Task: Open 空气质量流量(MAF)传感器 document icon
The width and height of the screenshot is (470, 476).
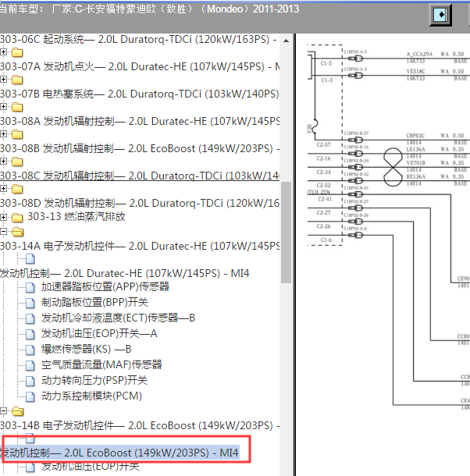Action: 30,365
